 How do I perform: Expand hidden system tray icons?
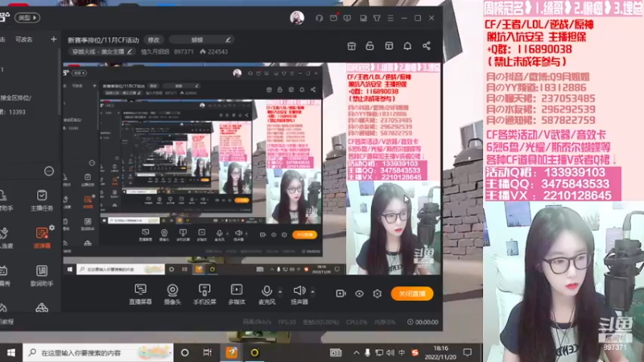(x=356, y=352)
